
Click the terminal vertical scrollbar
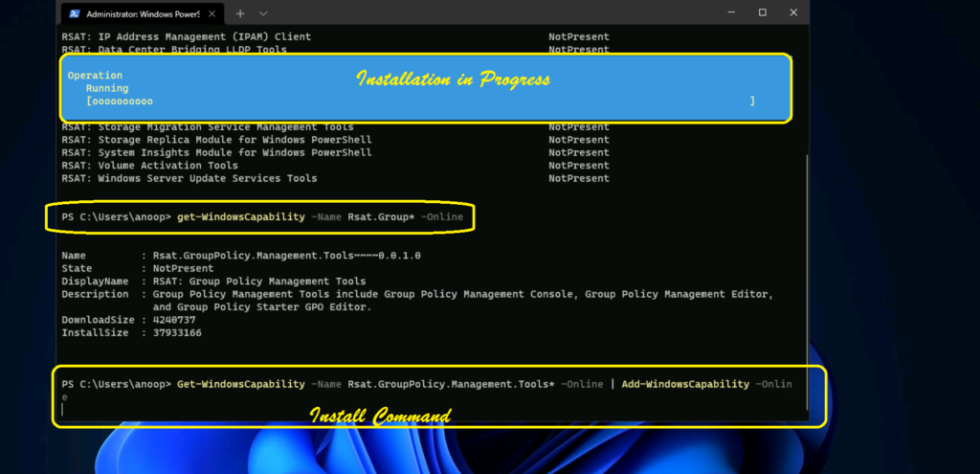(x=805, y=239)
